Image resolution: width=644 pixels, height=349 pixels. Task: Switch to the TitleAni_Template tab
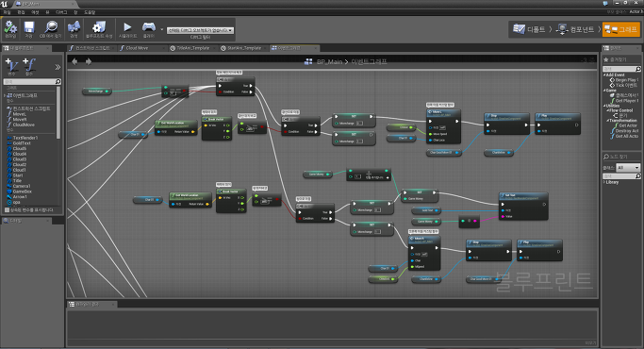coord(192,48)
